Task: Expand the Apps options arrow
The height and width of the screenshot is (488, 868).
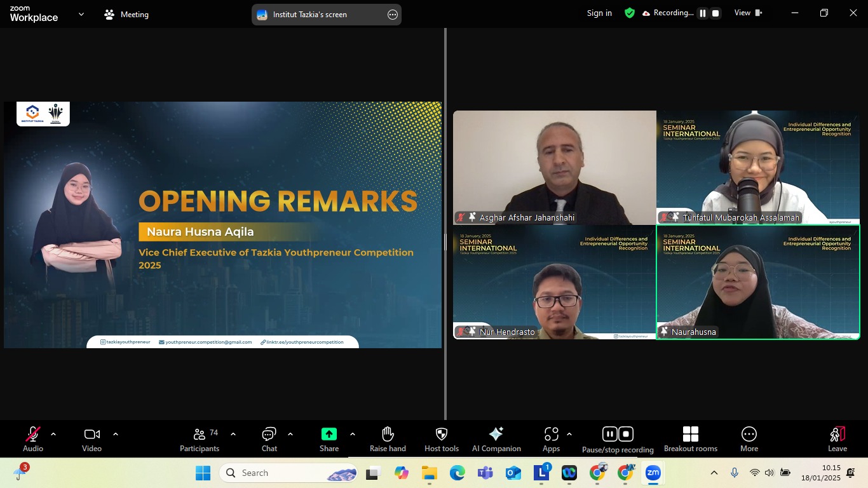Action: [569, 435]
